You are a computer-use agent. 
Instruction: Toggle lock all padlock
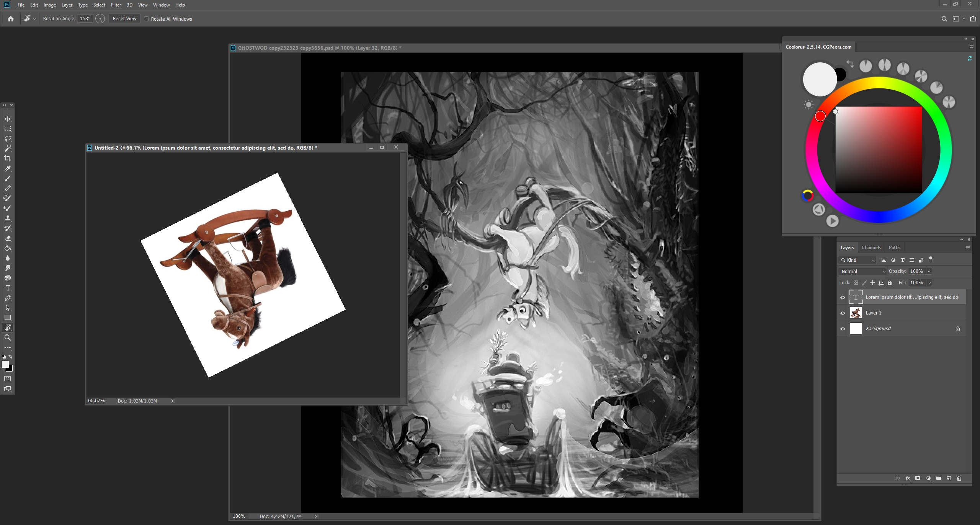890,283
